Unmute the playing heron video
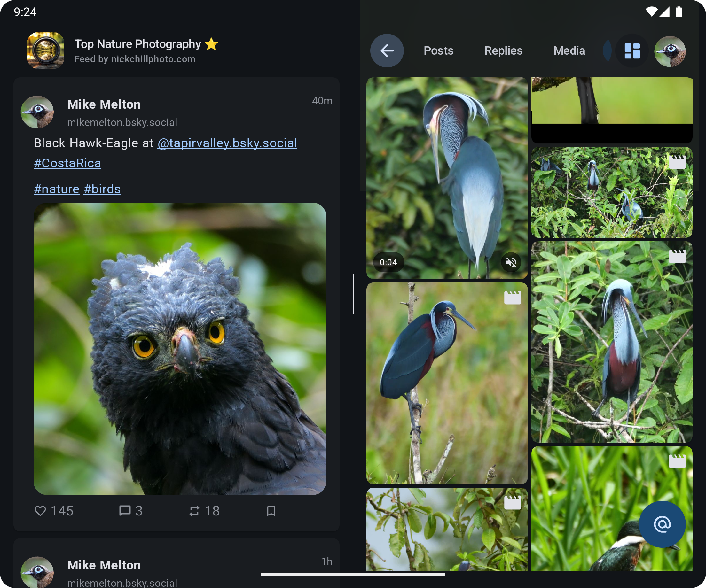 point(511,262)
